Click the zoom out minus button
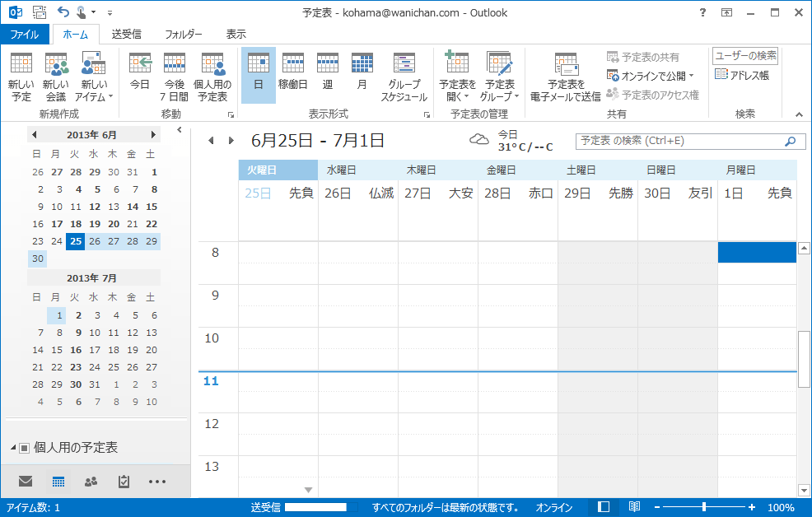The image size is (812, 517). pos(656,508)
